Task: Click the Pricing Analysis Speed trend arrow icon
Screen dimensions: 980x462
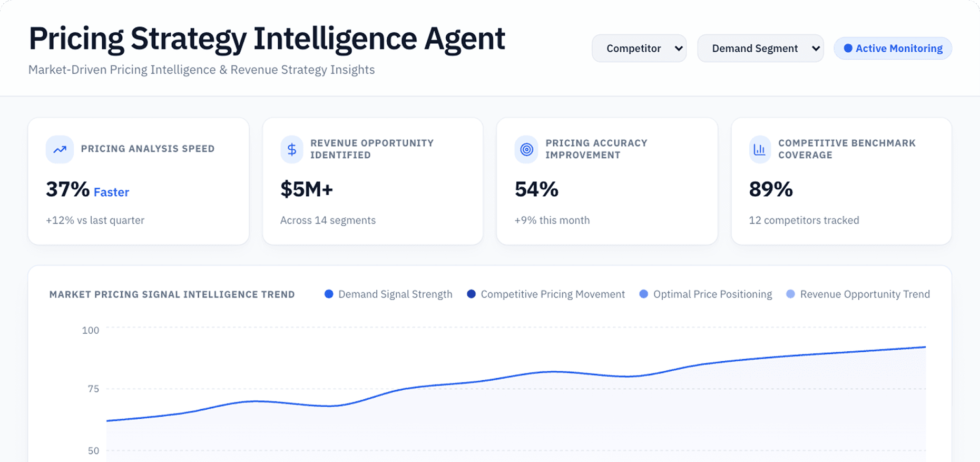Action: pos(60,149)
